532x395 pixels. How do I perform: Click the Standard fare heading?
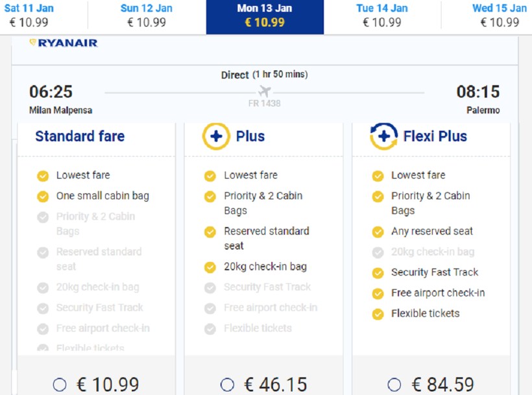point(80,136)
